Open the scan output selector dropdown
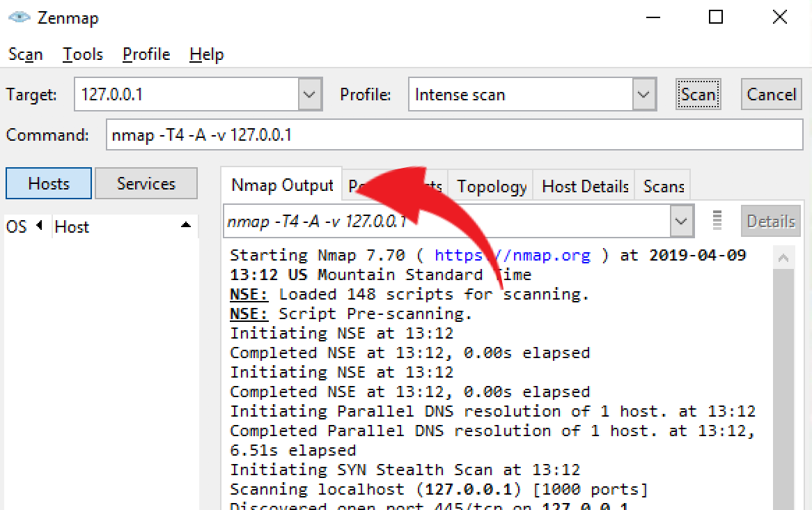The width and height of the screenshot is (812, 510). (x=680, y=222)
